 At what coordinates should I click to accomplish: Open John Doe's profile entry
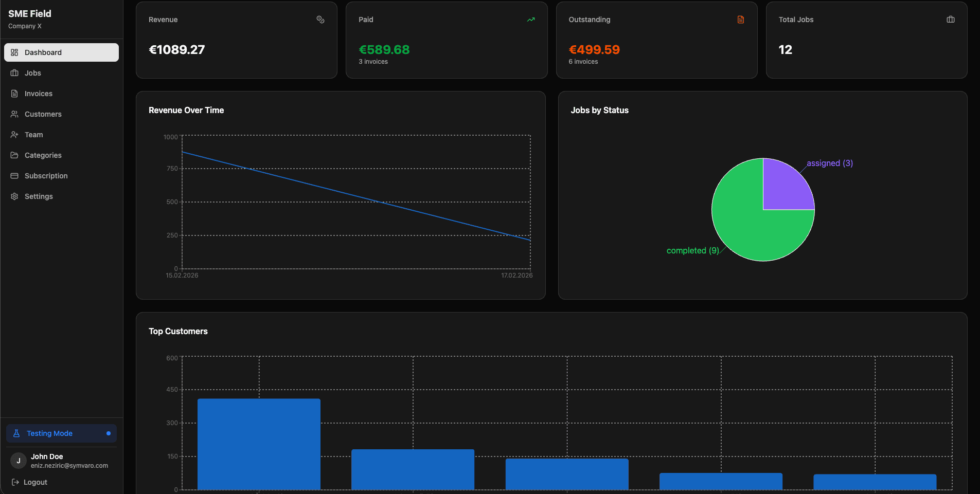[61, 460]
